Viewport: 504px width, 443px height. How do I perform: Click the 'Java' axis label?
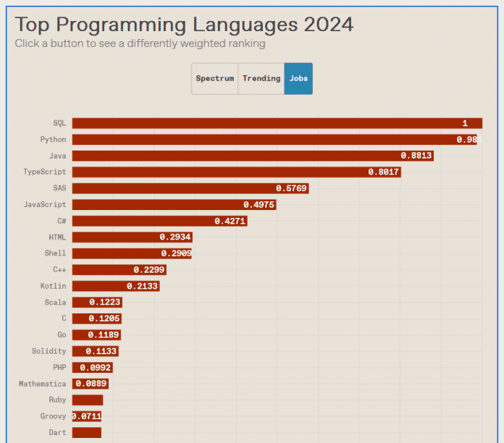pos(57,156)
